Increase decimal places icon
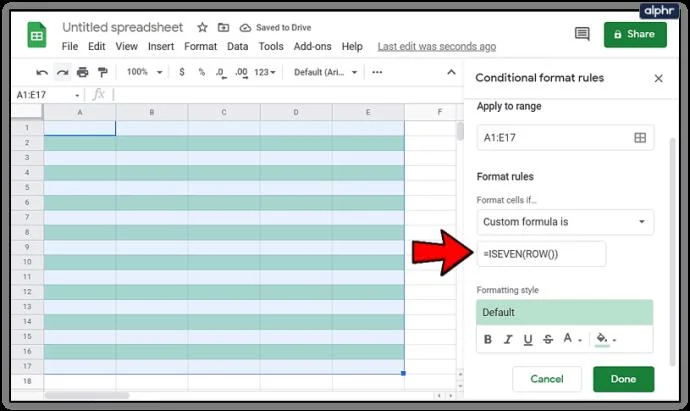Viewport: 690px width, 411px height. 241,73
